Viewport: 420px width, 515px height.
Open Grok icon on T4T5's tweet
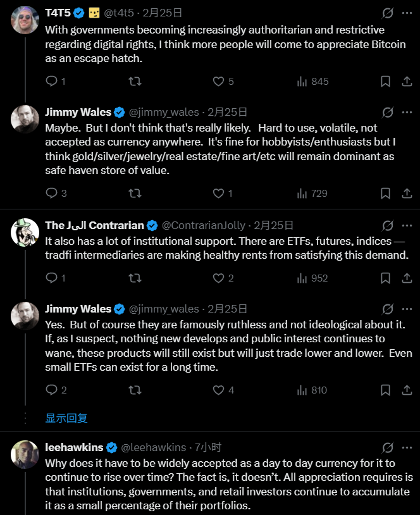[x=388, y=12]
